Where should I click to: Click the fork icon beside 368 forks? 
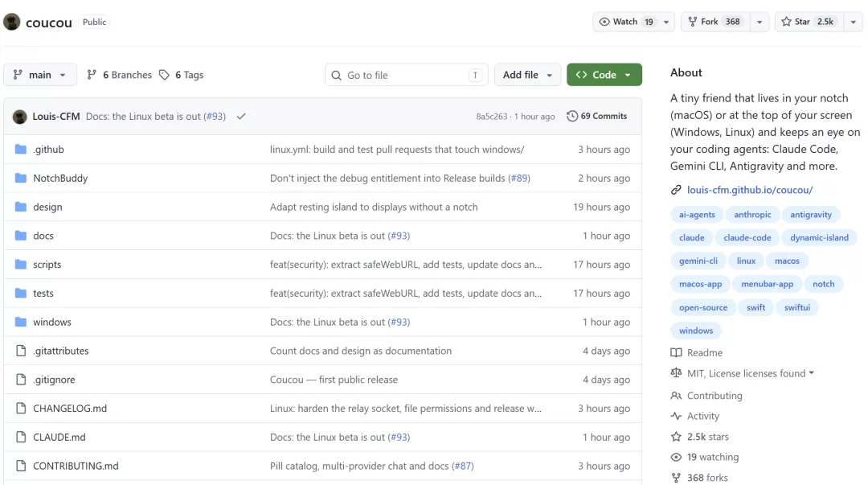point(676,478)
